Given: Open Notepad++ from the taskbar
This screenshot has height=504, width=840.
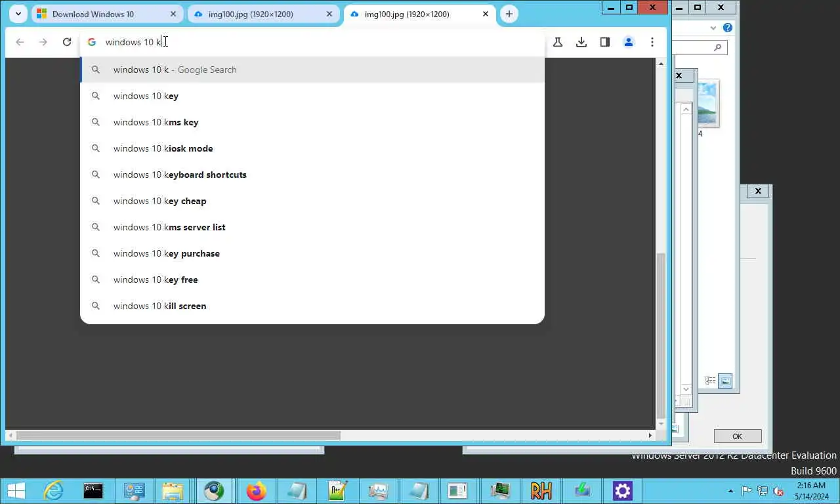Looking at the screenshot, I should pos(337,491).
